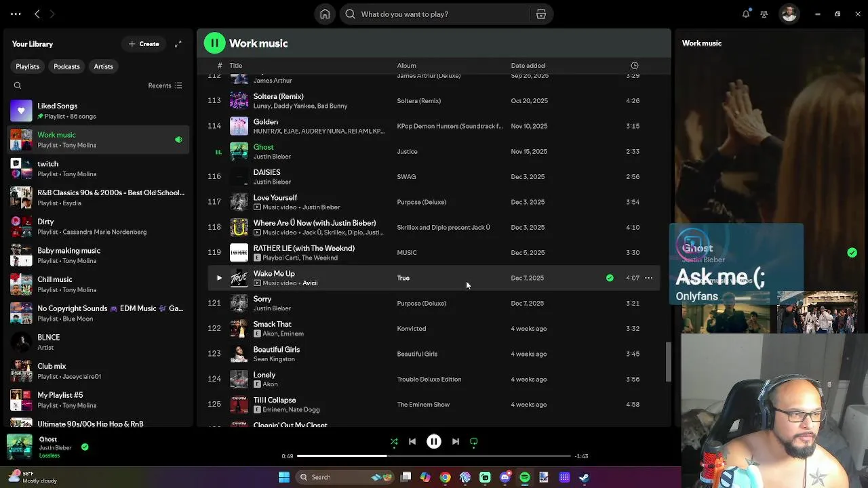Open Baby making music playlist
The image size is (868, 488).
tap(98, 256)
